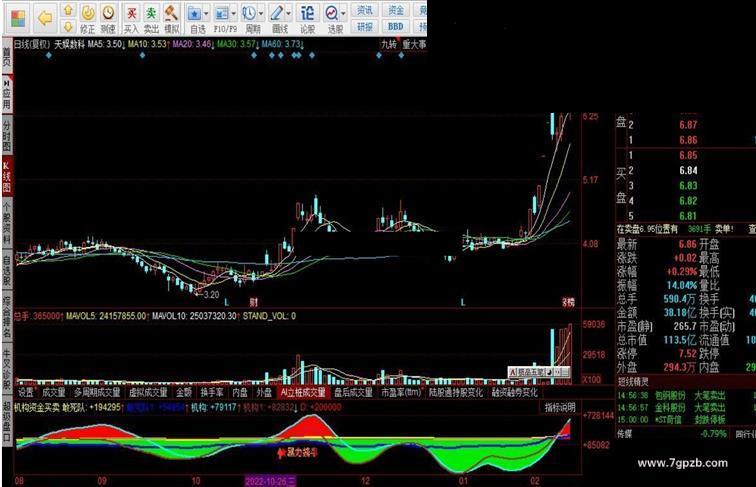Image resolution: width=756 pixels, height=487 pixels.
Task: Expand the F10/F9 dropdown arrow
Action: coord(234,14)
